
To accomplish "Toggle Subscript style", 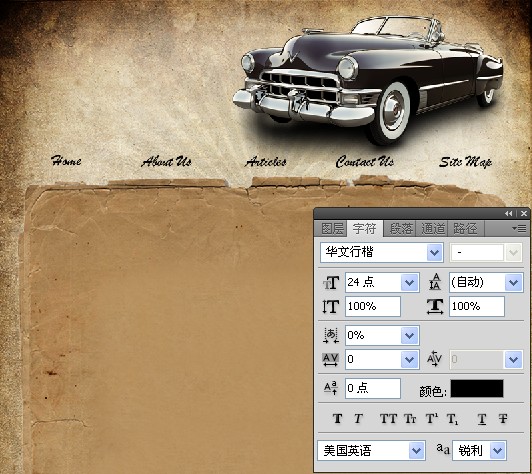I will coord(453,419).
